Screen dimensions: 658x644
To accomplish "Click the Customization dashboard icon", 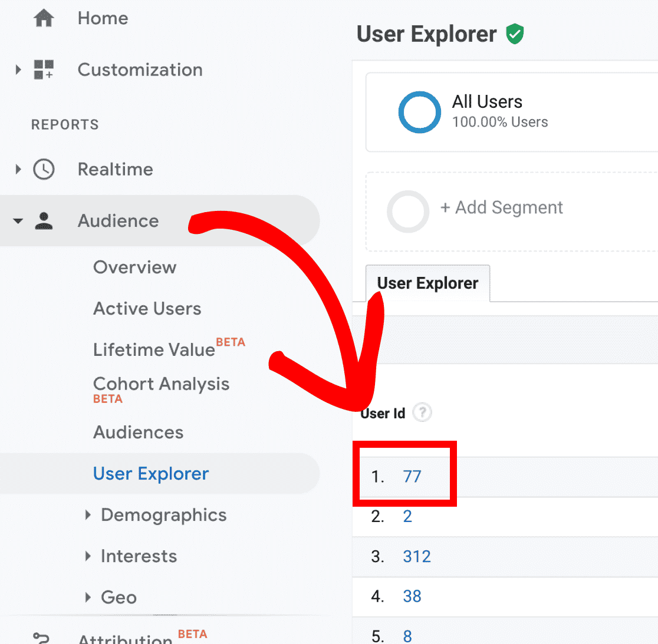I will 44,70.
